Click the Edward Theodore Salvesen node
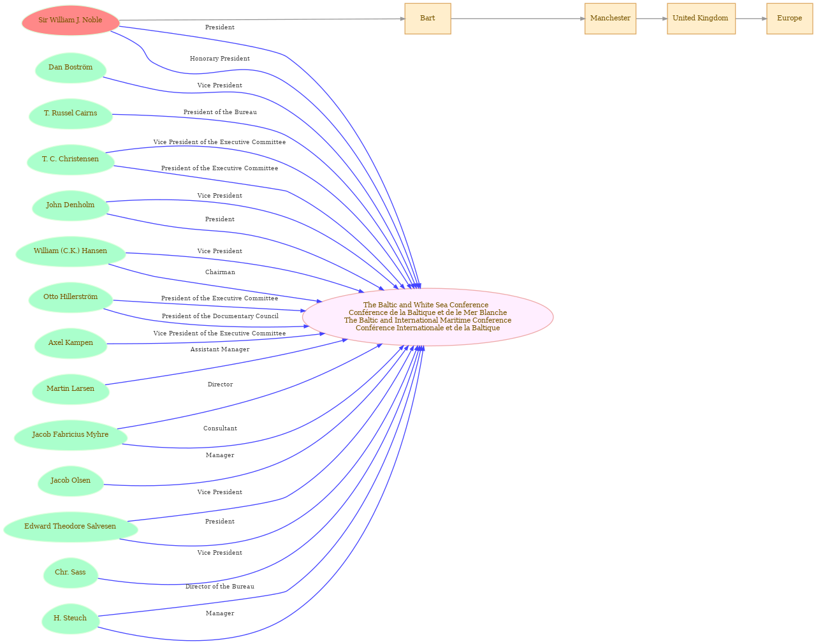The image size is (816, 644). 70,527
